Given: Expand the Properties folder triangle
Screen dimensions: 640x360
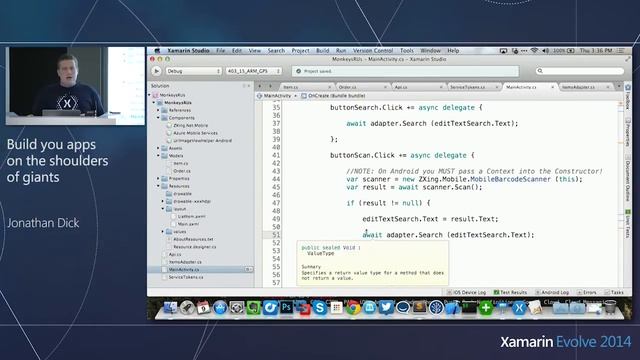Looking at the screenshot, I should coord(158,179).
